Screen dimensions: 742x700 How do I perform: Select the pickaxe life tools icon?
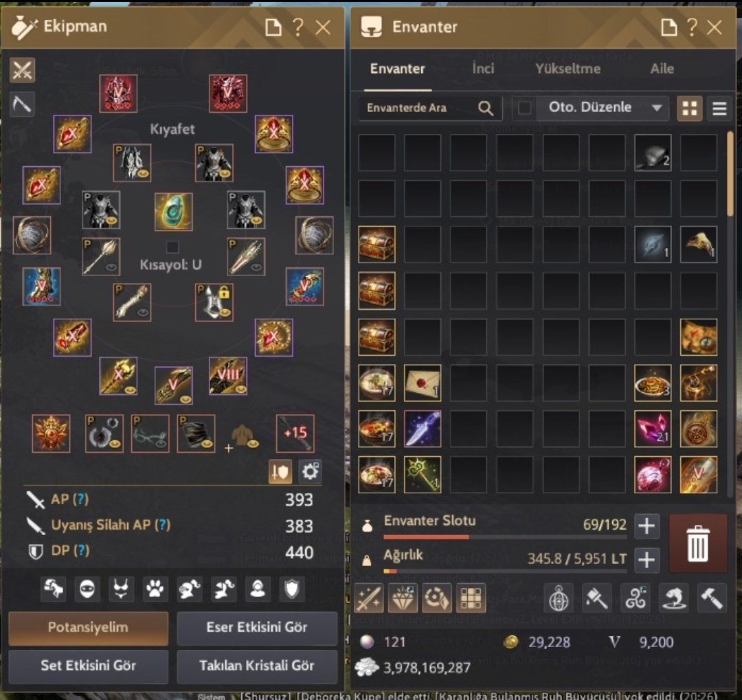pos(22,104)
